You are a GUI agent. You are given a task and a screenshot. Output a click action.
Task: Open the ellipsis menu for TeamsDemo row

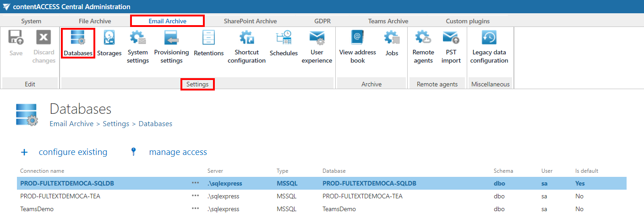196,209
